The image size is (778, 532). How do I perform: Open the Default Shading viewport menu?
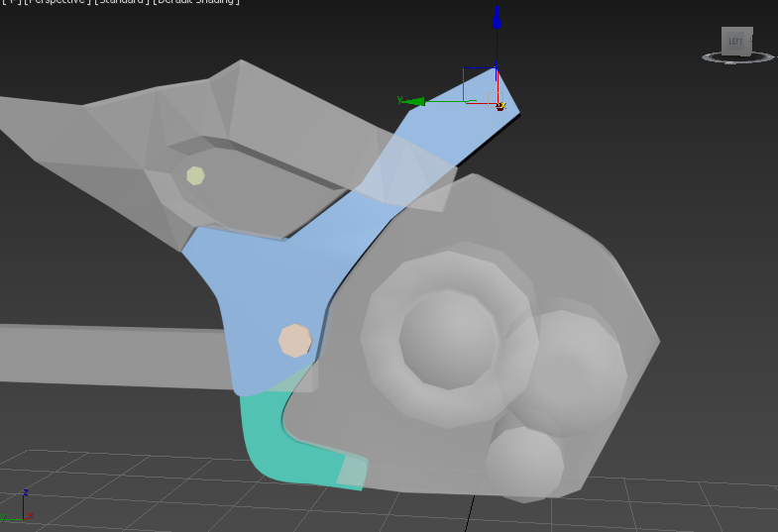196,2
